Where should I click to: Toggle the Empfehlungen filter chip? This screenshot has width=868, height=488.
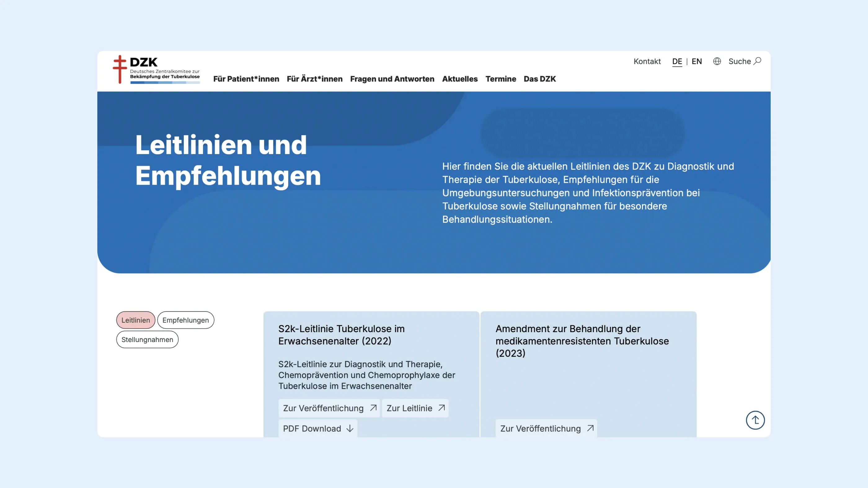(x=185, y=320)
